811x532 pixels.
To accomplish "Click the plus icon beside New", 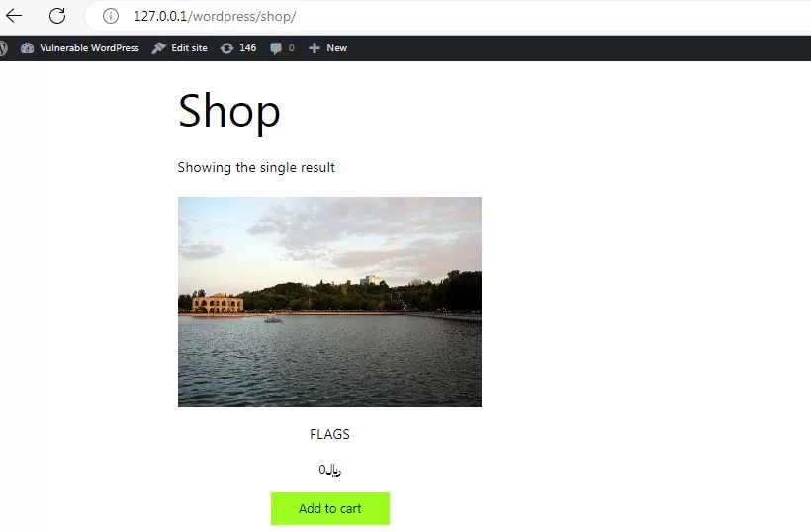I will (315, 47).
